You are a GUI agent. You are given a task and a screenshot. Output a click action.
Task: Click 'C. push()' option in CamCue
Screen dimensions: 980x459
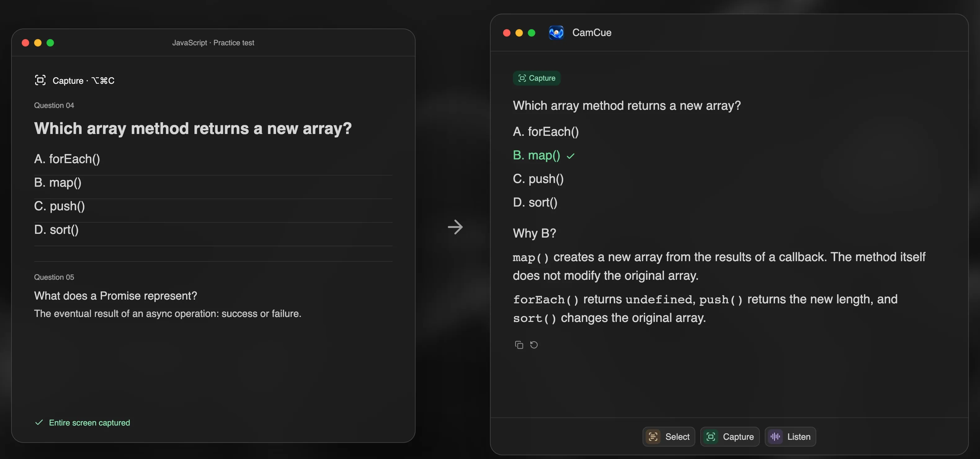(x=538, y=179)
